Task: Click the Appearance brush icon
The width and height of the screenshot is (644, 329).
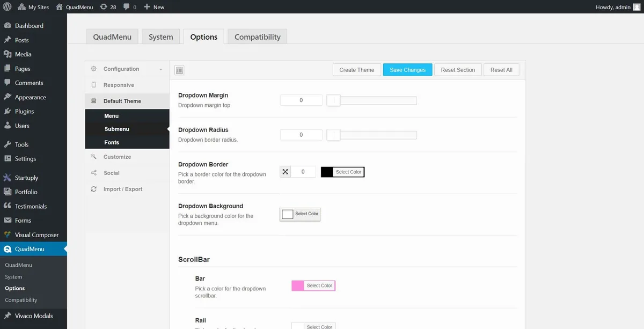Action: (x=8, y=97)
